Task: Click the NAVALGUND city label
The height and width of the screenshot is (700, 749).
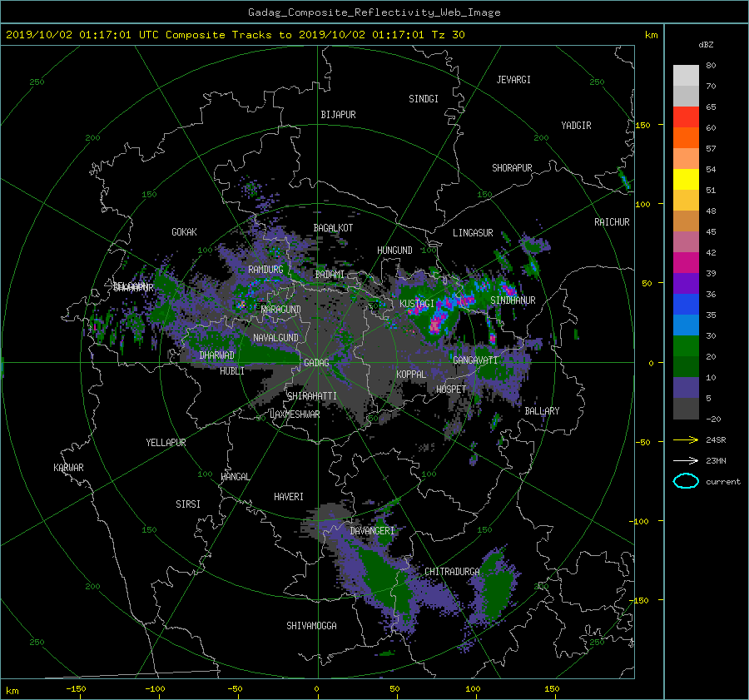Action: 275,337
